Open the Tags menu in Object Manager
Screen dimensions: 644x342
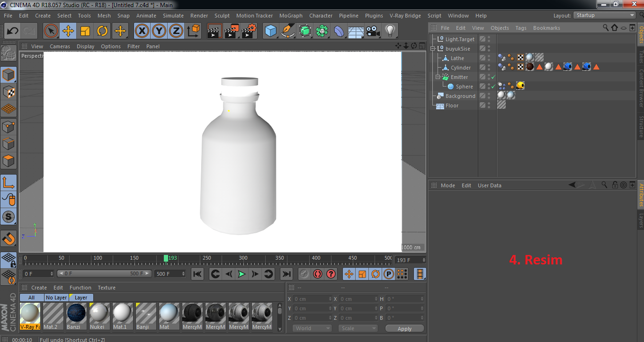pos(521,28)
